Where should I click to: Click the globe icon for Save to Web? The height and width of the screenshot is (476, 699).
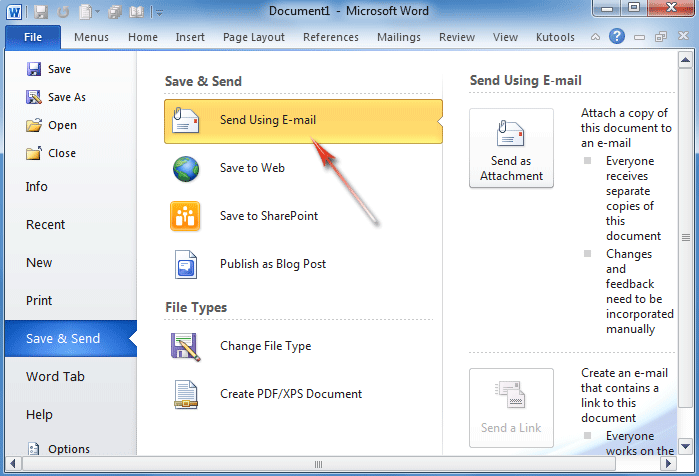[186, 169]
